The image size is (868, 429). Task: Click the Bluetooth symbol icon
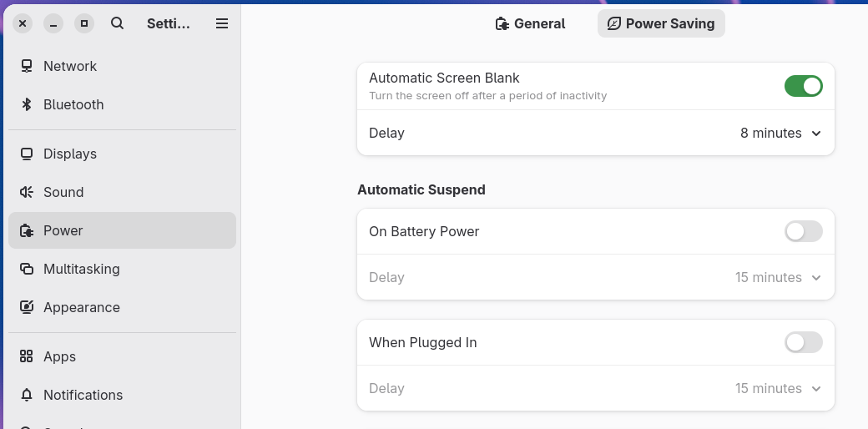click(27, 104)
